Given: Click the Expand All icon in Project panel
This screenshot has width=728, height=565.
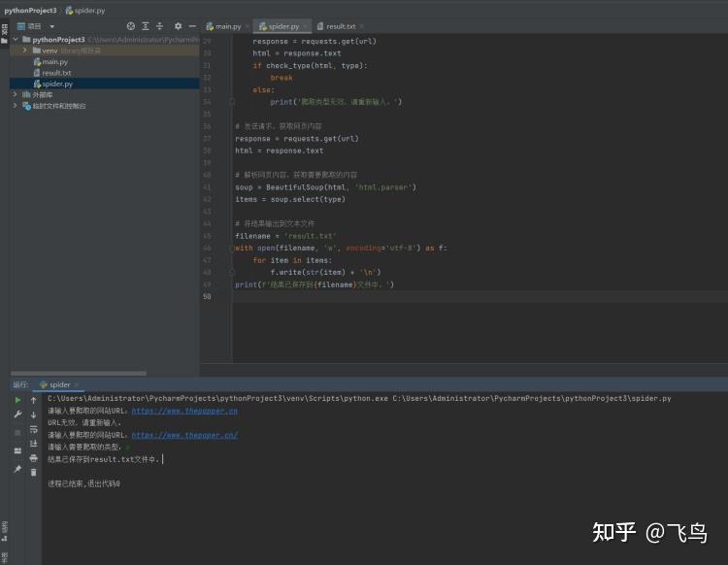Looking at the screenshot, I should coord(146,26).
